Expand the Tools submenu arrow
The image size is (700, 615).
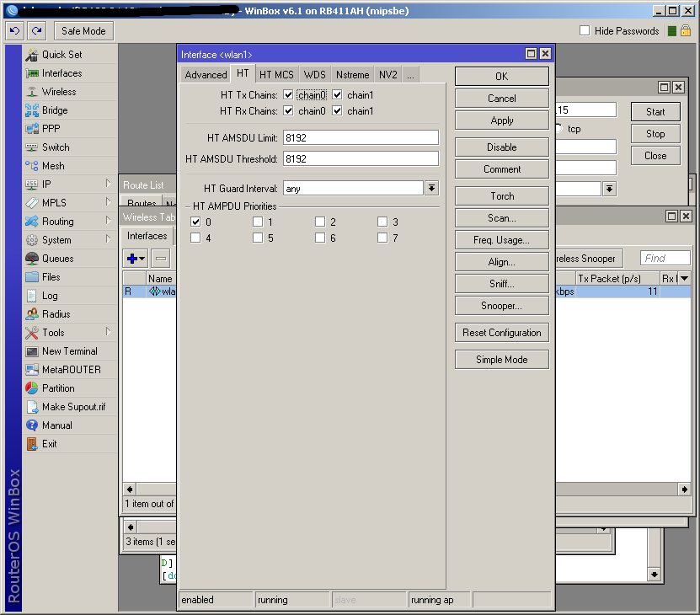[x=108, y=332]
